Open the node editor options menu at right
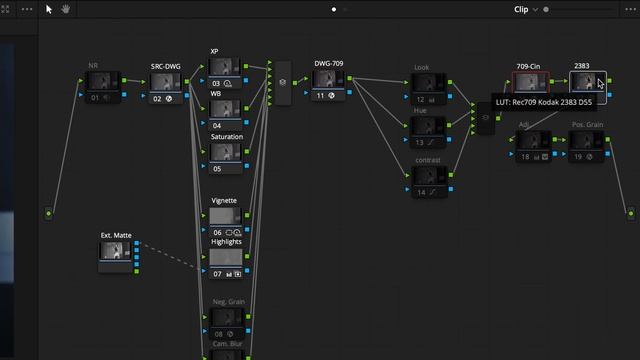This screenshot has height=360, width=640. (x=630, y=9)
